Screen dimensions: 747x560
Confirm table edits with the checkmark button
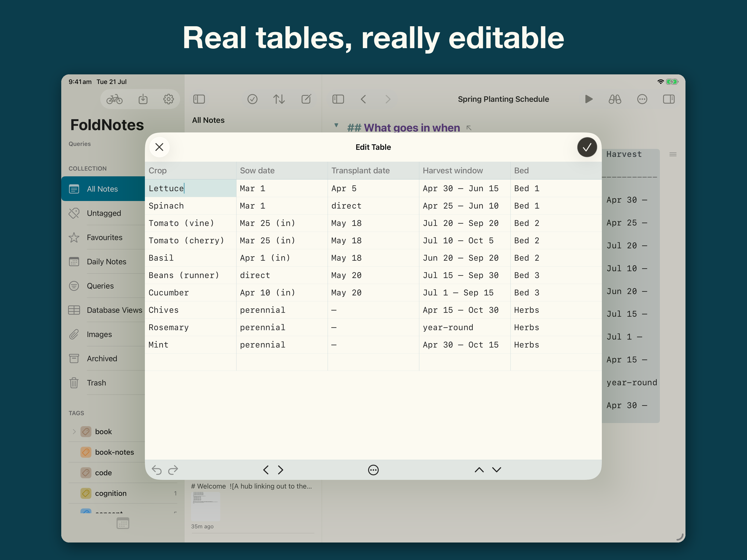[586, 147]
